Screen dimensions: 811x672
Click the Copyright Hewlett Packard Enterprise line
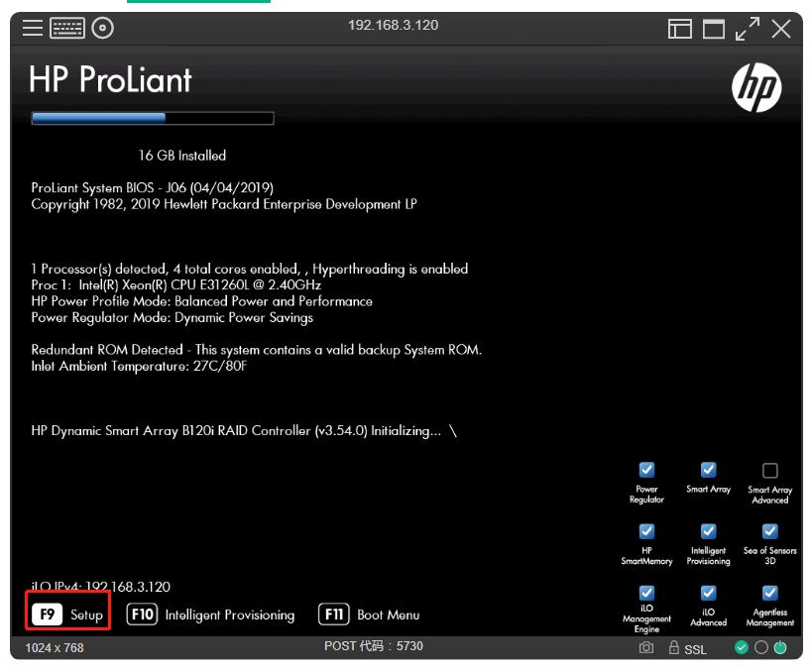[224, 204]
